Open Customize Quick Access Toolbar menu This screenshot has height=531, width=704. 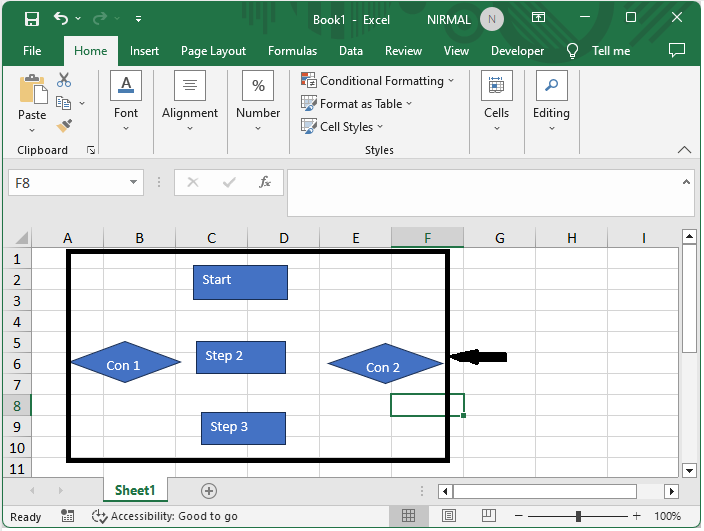(138, 19)
